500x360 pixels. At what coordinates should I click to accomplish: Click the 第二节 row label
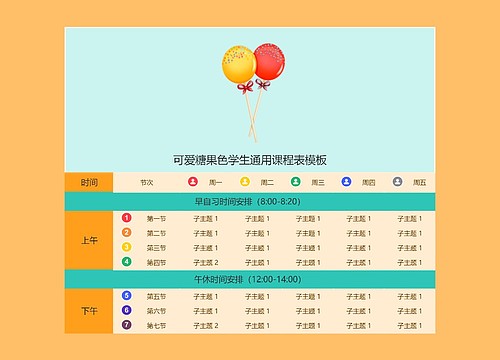(x=156, y=233)
